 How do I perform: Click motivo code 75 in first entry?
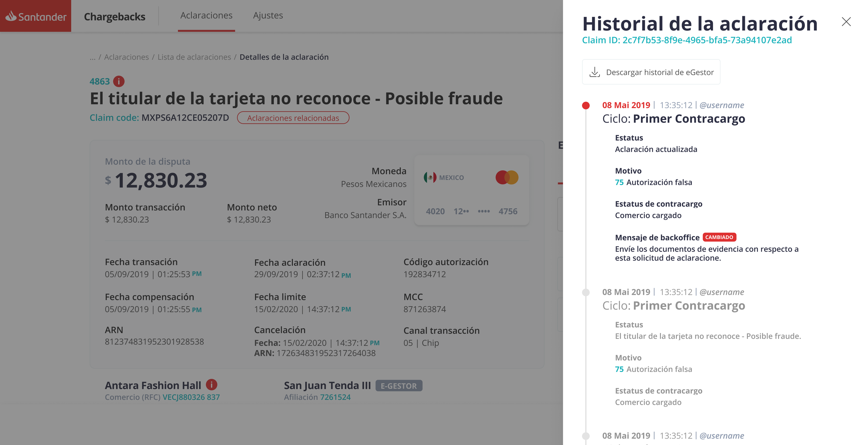(x=619, y=182)
